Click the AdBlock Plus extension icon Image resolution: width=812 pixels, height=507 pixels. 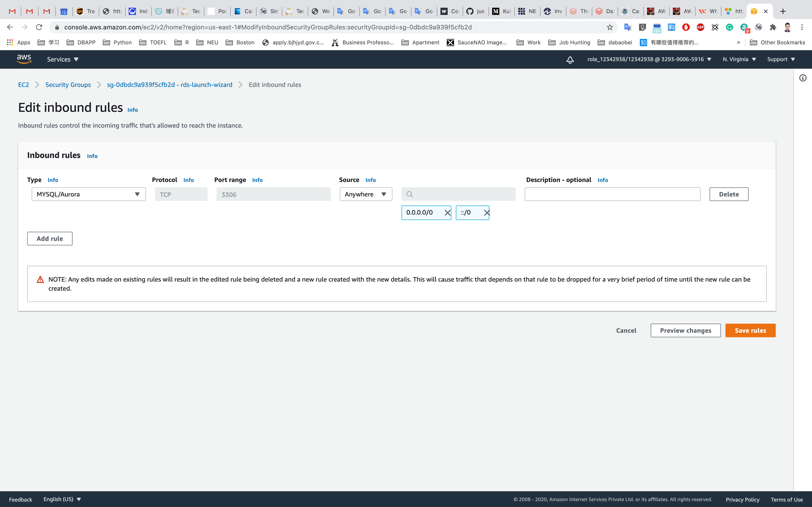[x=700, y=27]
